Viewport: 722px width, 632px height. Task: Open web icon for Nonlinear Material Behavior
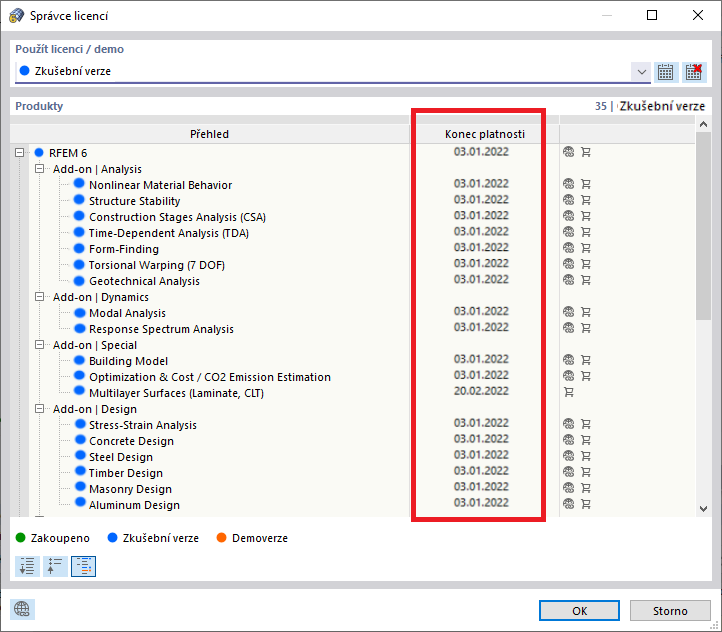[x=569, y=184]
